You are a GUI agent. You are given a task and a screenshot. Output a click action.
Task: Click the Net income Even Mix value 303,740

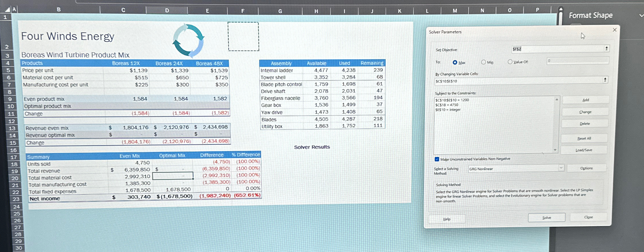(x=139, y=197)
